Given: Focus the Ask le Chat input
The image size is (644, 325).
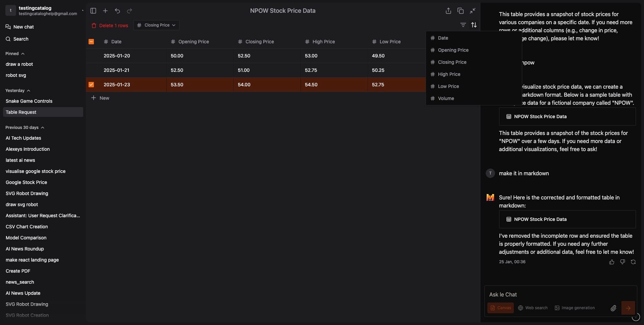Looking at the screenshot, I should 560,294.
